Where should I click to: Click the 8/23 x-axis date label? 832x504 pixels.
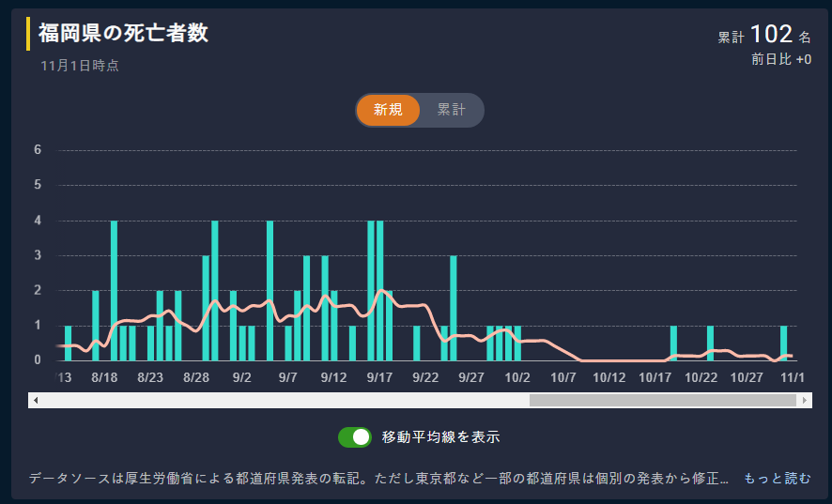150,377
